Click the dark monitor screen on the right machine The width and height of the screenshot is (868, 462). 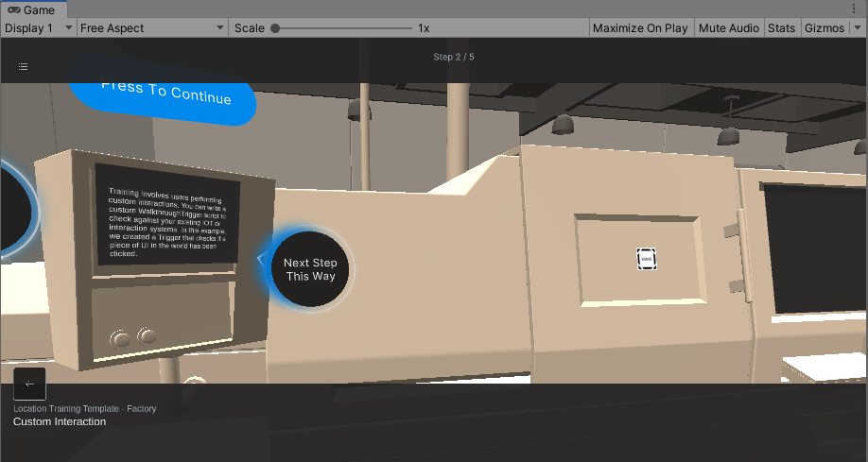pos(815,248)
